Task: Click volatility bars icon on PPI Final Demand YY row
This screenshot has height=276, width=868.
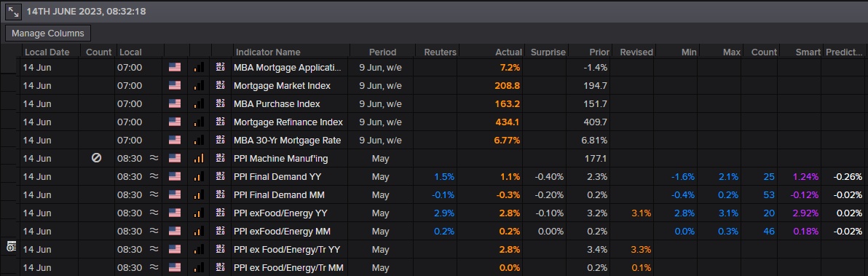Action: tap(199, 176)
